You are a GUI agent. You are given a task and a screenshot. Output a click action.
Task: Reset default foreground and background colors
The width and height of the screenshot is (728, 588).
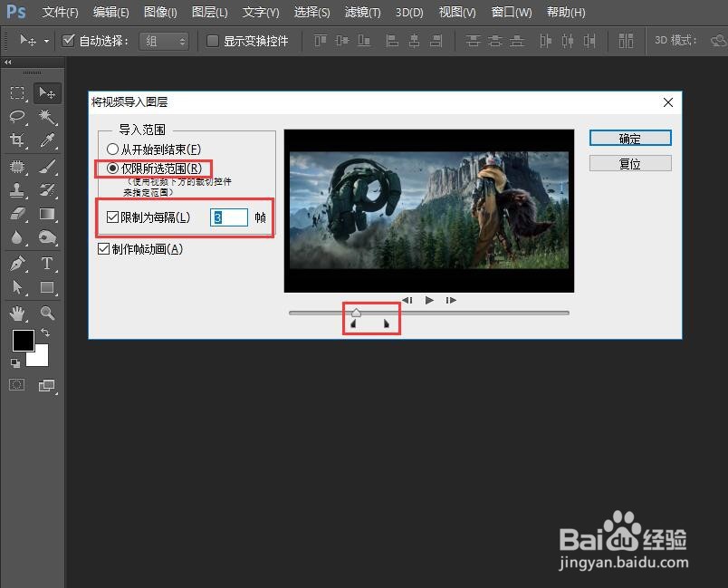click(14, 363)
